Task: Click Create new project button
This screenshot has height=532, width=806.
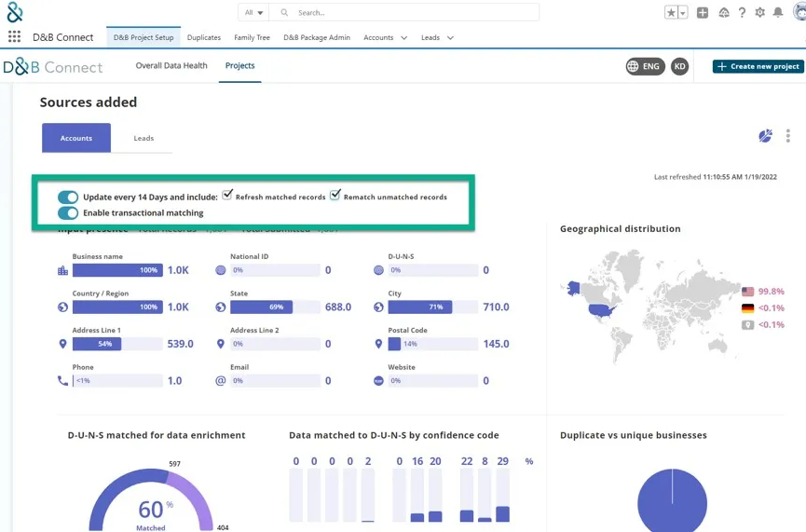Action: (758, 66)
